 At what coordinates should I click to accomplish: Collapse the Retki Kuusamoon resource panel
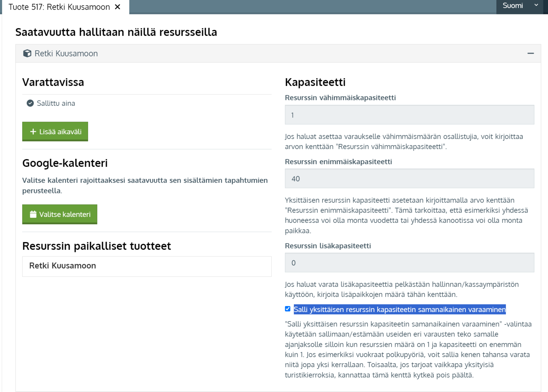pos(531,53)
